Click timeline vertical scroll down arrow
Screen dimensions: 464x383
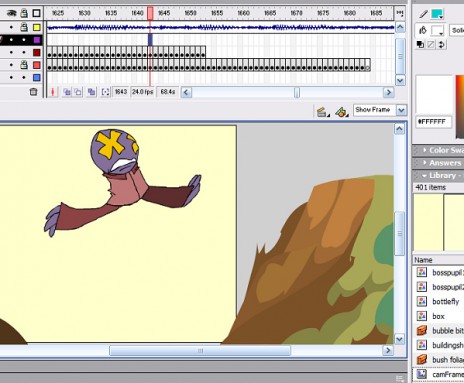[400, 80]
